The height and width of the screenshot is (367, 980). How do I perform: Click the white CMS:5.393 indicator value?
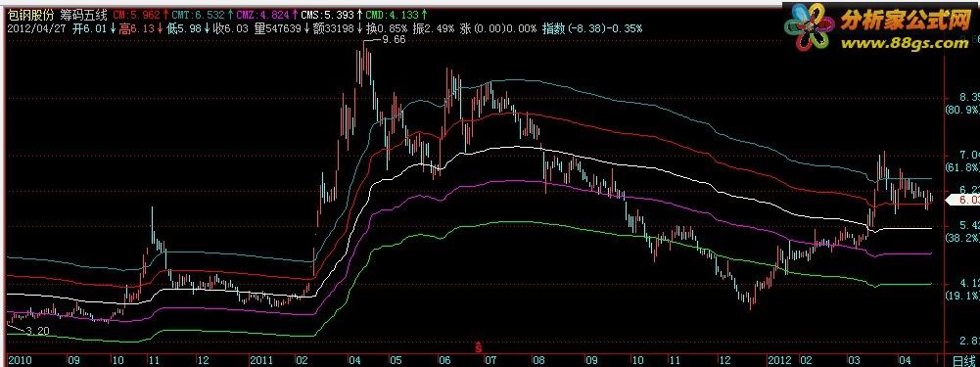[328, 14]
